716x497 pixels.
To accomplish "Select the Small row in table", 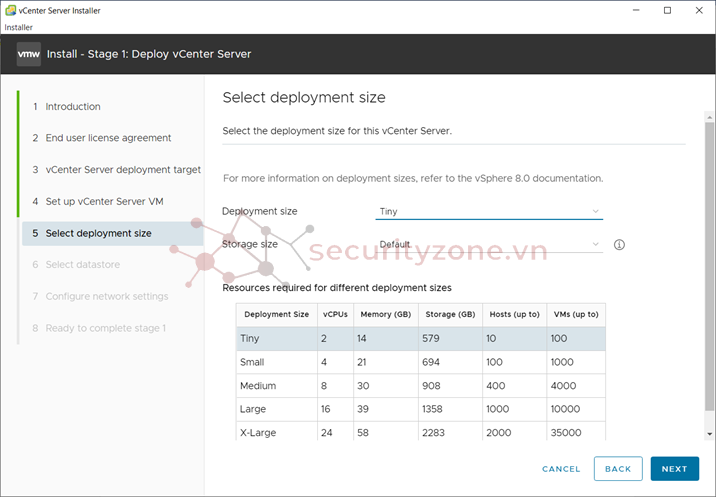I will tap(421, 362).
